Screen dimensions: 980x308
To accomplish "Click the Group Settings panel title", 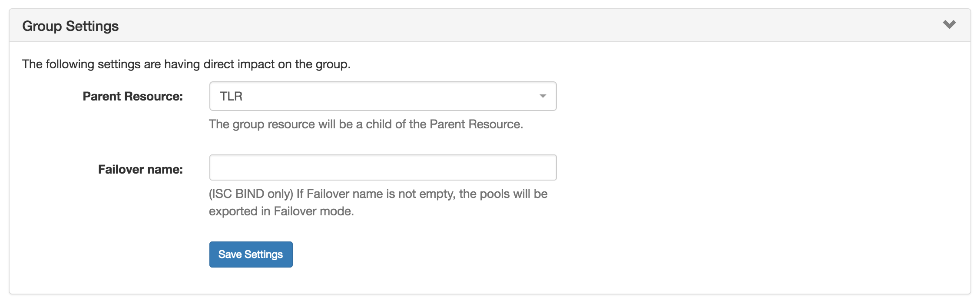I will point(70,26).
